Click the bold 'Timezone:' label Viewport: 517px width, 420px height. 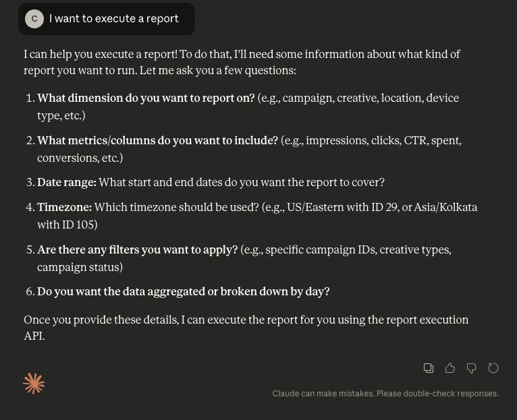[64, 207]
